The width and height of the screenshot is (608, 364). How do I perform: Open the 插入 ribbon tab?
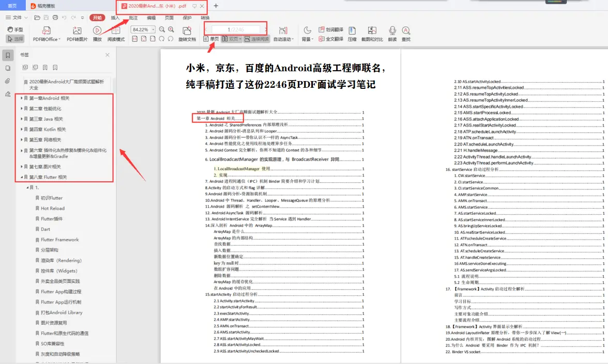[x=115, y=18]
